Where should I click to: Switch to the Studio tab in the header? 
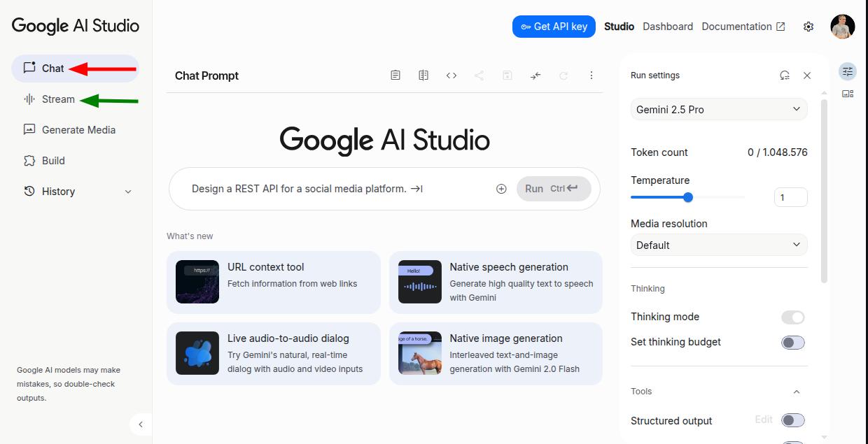click(619, 27)
